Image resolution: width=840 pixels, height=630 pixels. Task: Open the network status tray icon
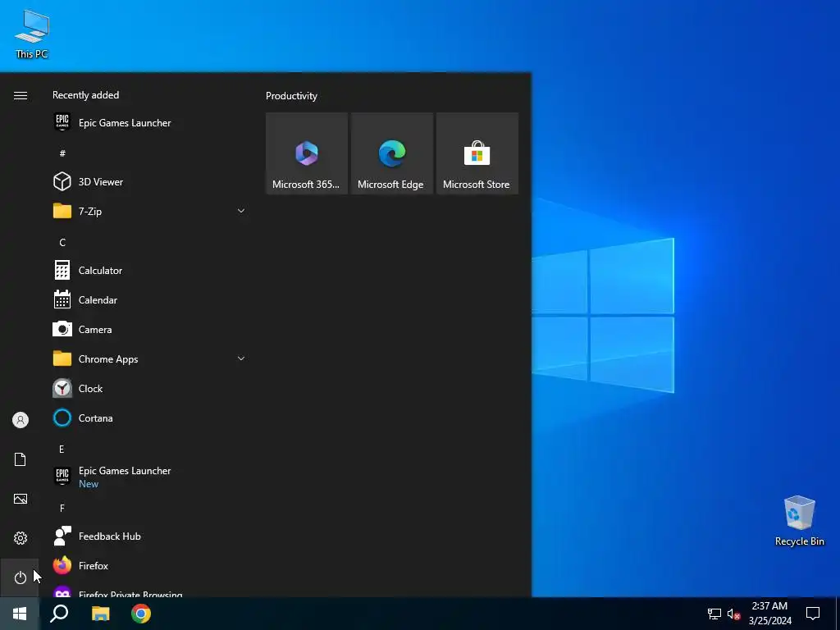click(x=714, y=614)
